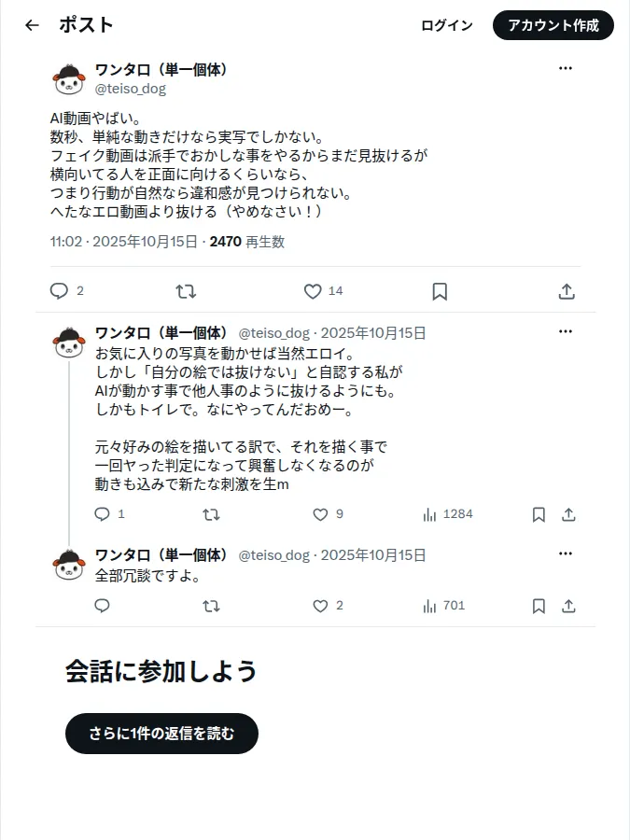Like the first reply with 9 likes
Viewport: 630px width, 840px height.
320,514
